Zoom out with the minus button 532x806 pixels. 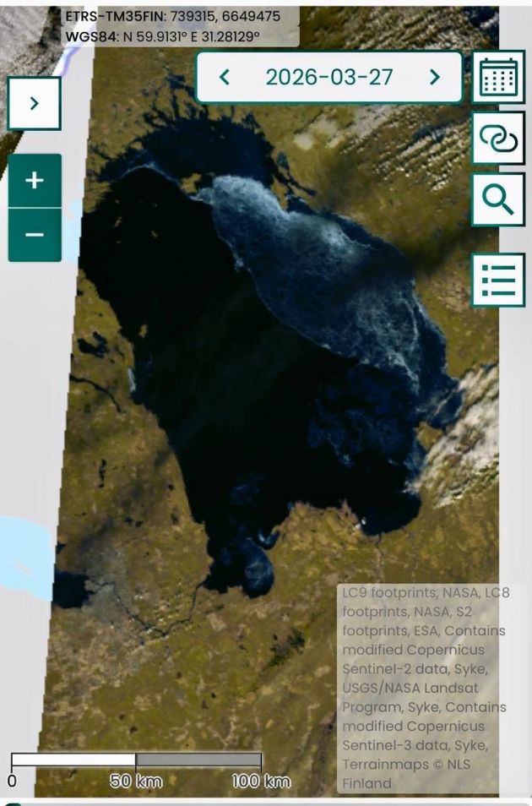35,234
